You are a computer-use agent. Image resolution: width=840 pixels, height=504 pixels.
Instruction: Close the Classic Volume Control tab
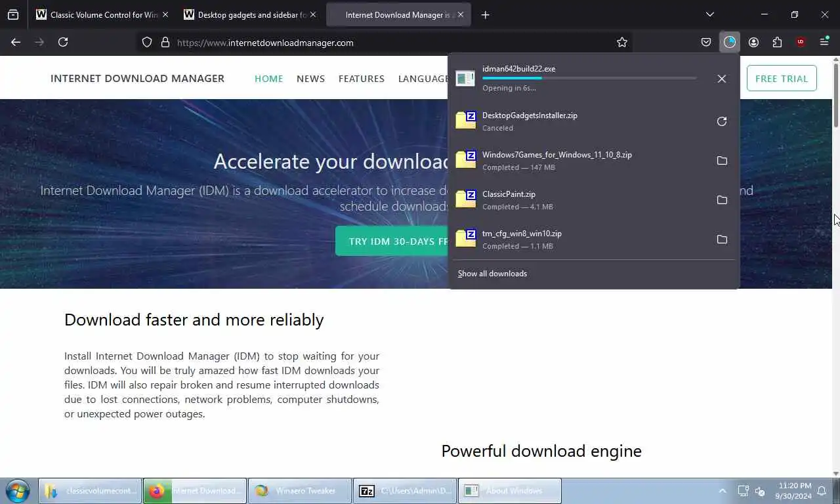[165, 14]
